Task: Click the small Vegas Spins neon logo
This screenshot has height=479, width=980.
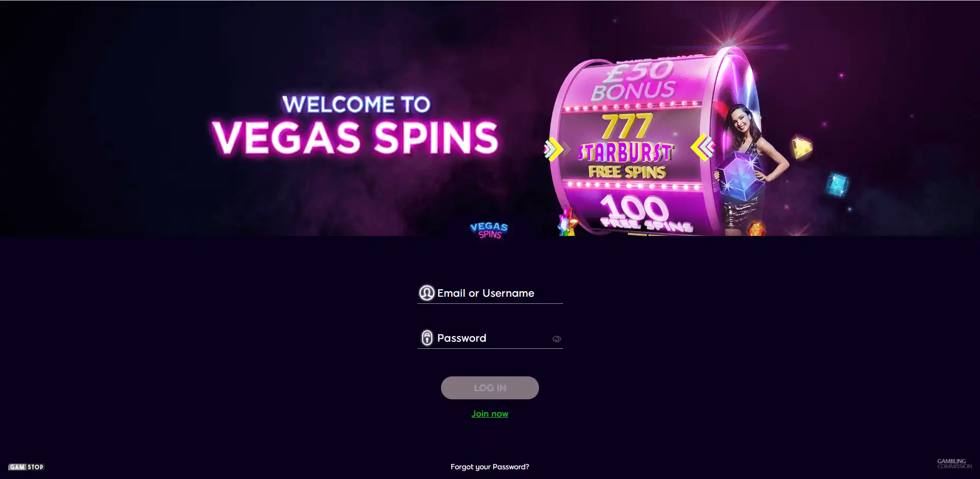Action: tap(489, 230)
